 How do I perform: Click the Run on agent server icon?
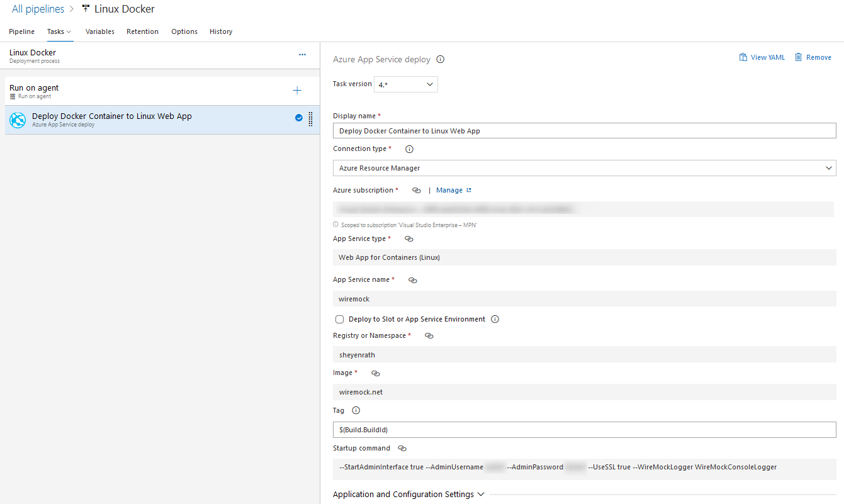point(13,97)
